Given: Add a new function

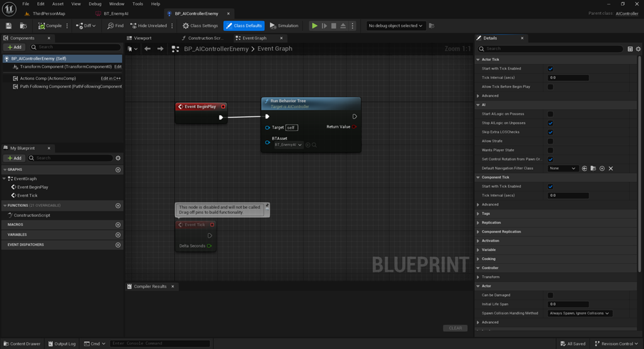Looking at the screenshot, I should (x=118, y=206).
